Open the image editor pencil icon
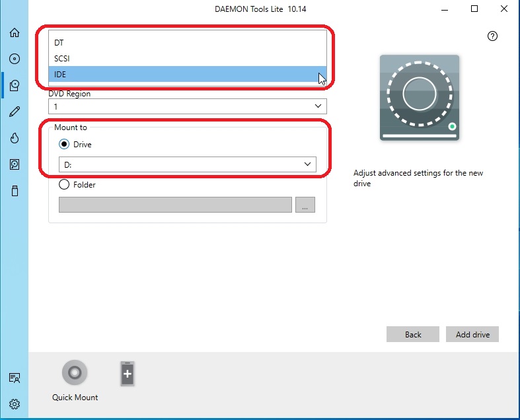This screenshot has height=420, width=520. [15, 112]
